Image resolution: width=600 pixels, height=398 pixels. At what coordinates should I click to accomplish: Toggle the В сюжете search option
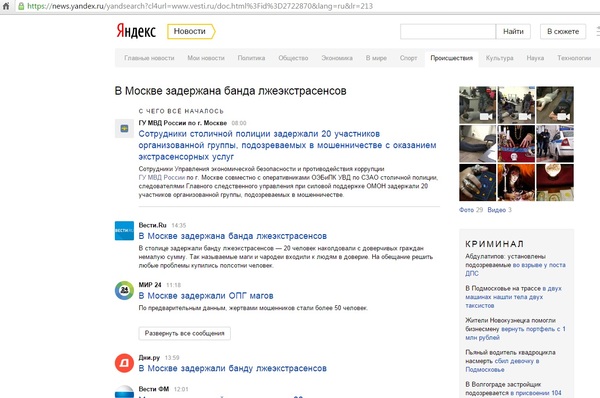[563, 31]
